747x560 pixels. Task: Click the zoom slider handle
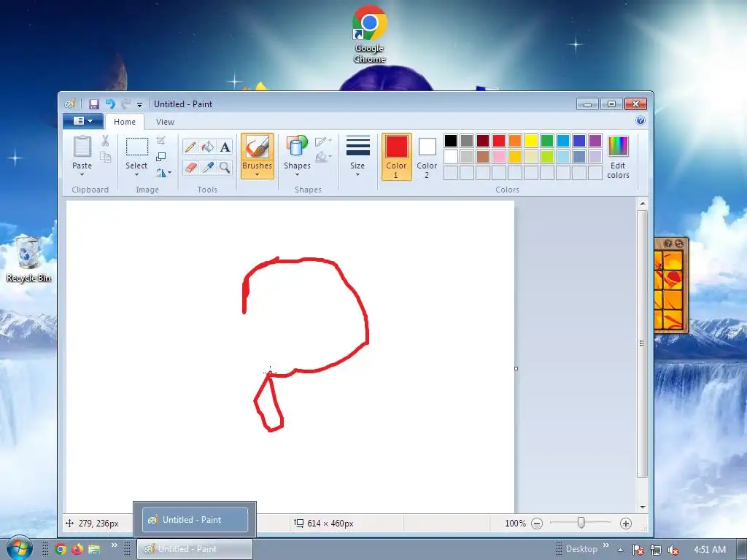click(x=581, y=524)
